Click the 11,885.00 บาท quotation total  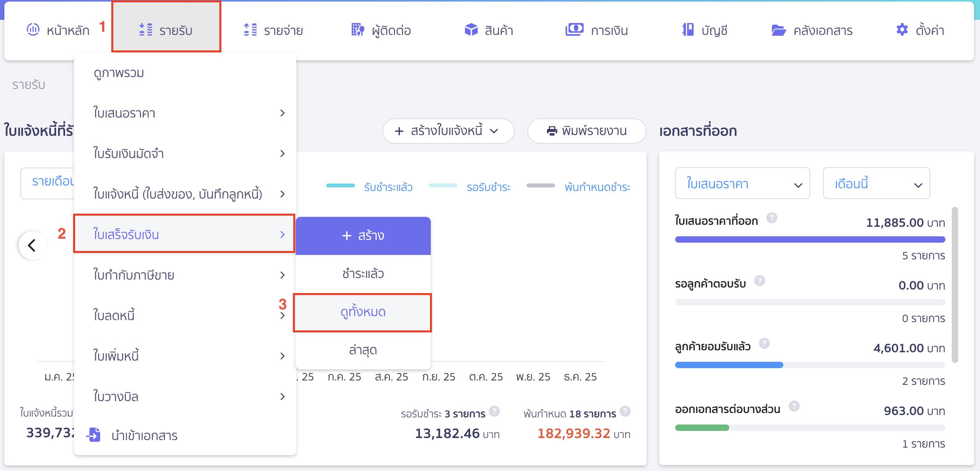pos(905,223)
